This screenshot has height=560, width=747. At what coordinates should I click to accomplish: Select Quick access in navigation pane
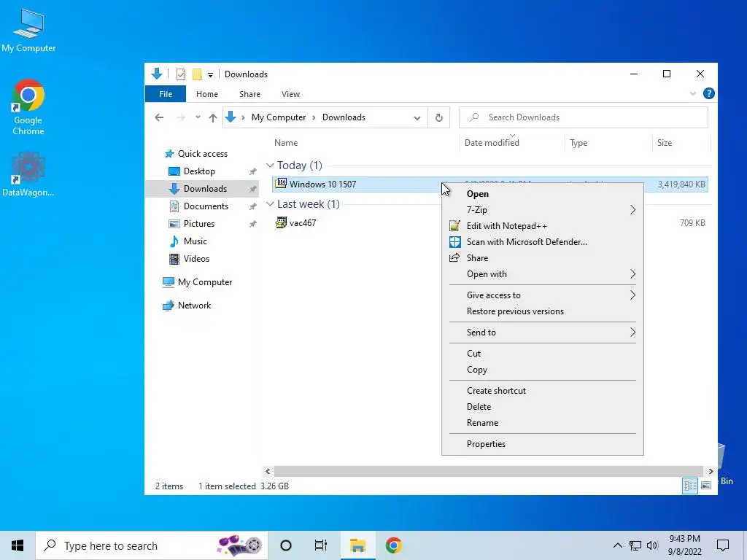[x=203, y=154]
